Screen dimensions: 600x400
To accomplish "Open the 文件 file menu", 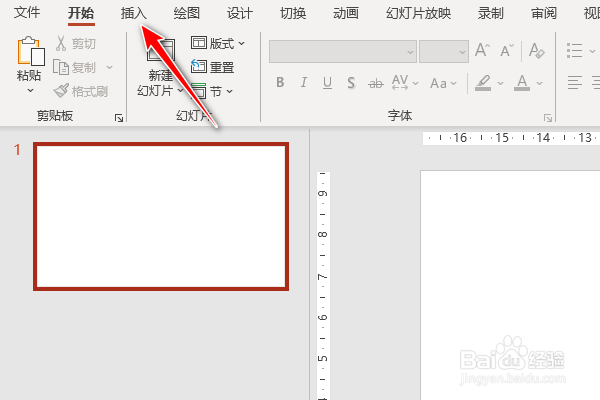I will tap(27, 13).
